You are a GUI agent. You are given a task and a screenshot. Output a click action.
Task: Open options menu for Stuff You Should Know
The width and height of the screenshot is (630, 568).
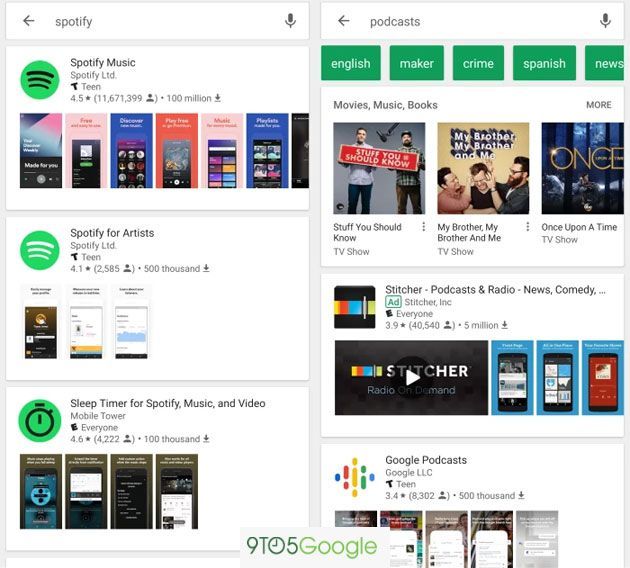coord(424,227)
